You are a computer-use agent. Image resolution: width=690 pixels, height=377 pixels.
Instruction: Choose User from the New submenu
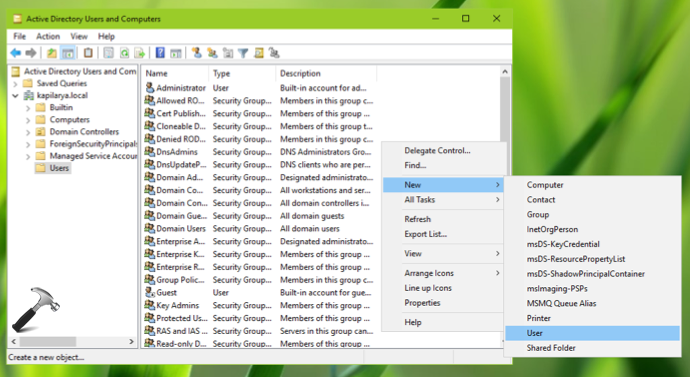592,333
